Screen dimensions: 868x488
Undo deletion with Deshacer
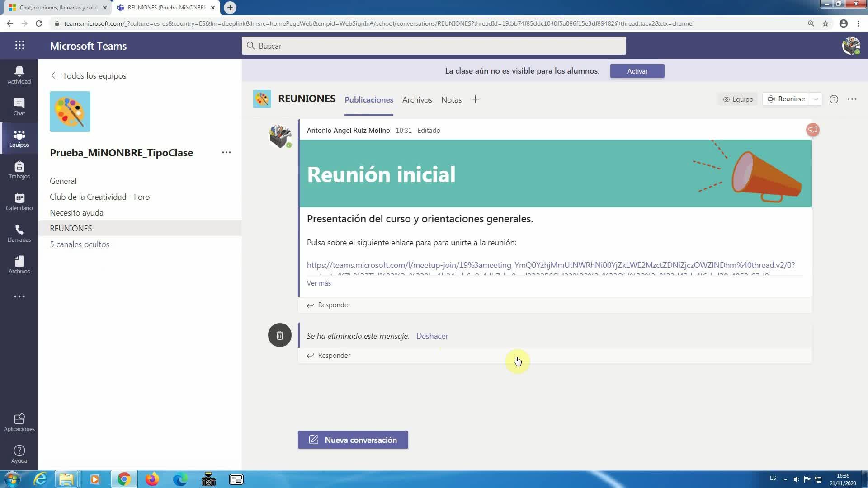coord(432,336)
